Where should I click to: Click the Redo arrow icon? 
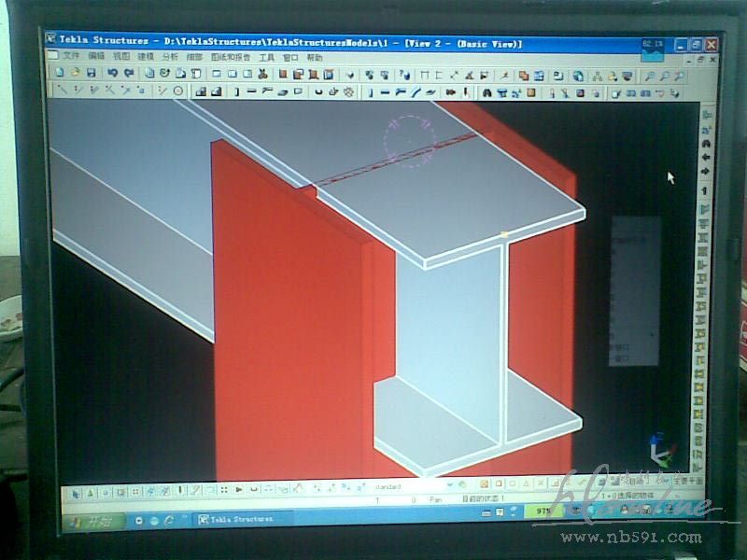coord(127,73)
